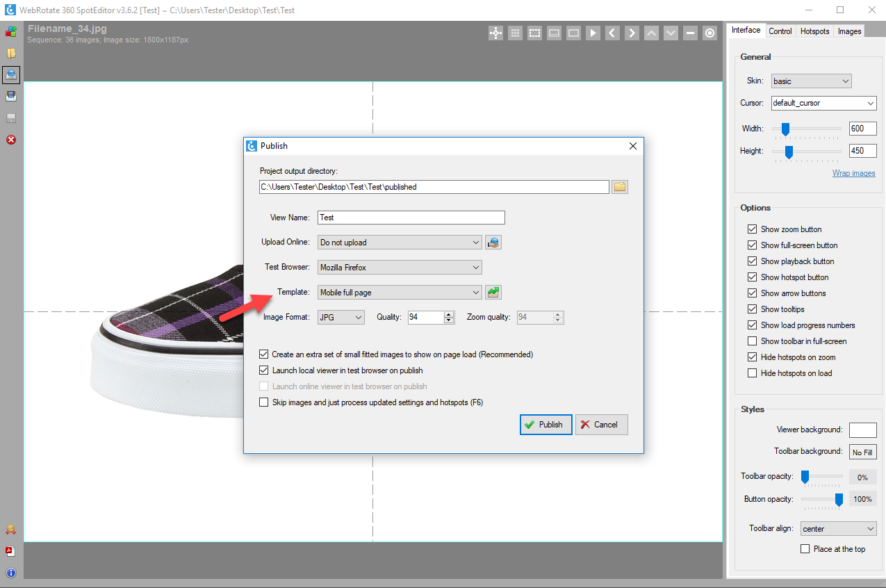
Task: Click the up chevron row button
Action: (651, 33)
